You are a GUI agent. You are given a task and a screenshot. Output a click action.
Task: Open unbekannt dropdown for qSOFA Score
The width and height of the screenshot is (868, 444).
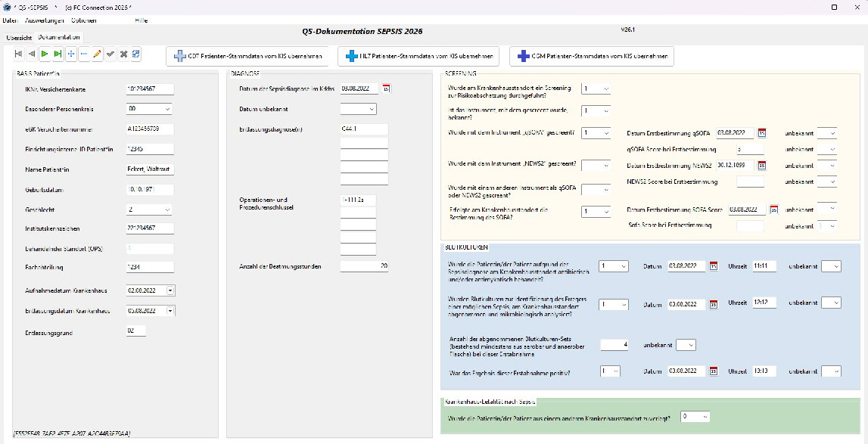[x=832, y=149]
